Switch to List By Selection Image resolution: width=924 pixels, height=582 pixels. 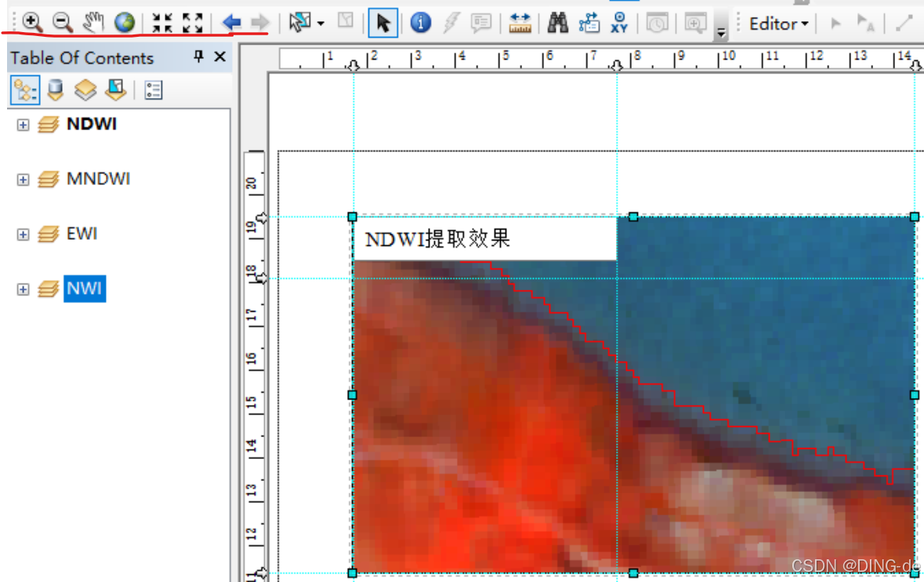point(116,90)
